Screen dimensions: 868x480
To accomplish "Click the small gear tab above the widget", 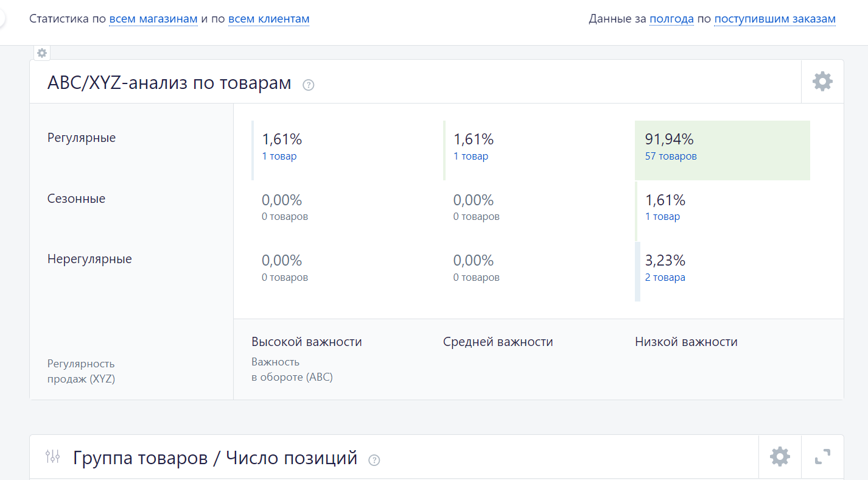I will 42,53.
